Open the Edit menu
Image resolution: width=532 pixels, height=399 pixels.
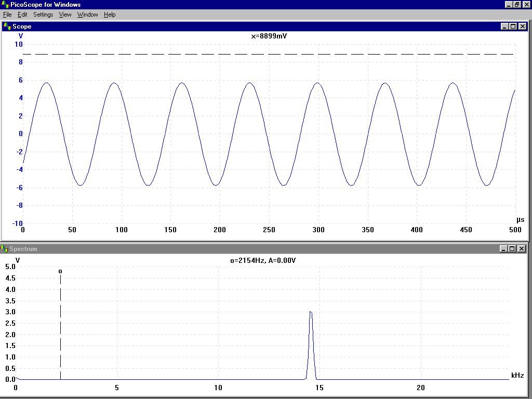pyautogui.click(x=22, y=15)
